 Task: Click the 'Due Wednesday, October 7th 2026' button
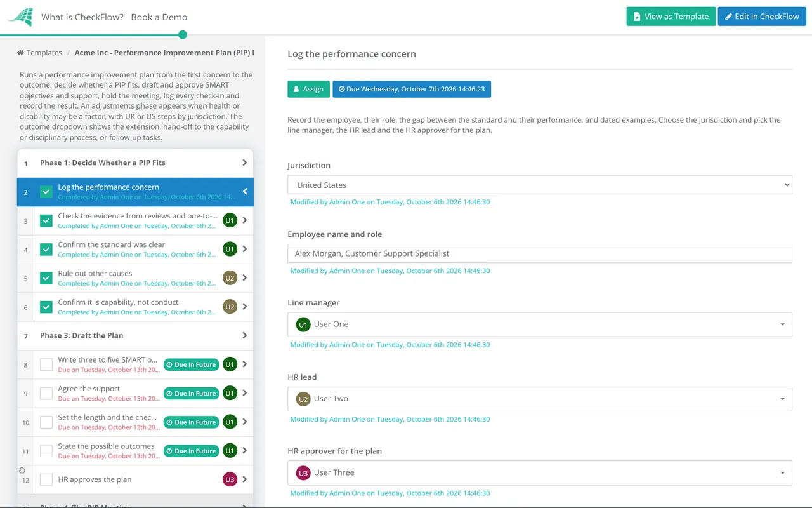(x=412, y=89)
